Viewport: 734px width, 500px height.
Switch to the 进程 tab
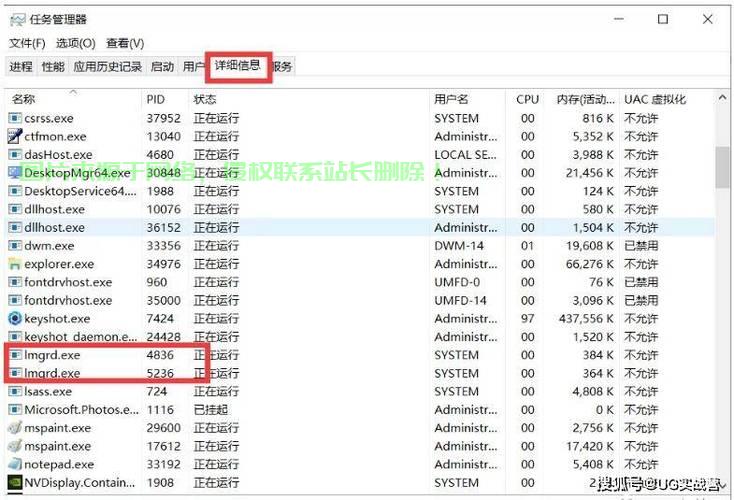(x=21, y=66)
